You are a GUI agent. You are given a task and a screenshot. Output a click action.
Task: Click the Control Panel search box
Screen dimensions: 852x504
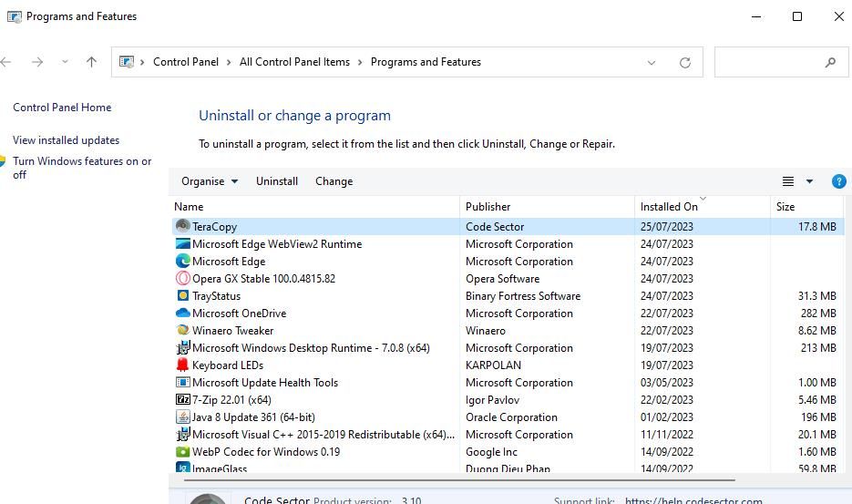tap(770, 63)
